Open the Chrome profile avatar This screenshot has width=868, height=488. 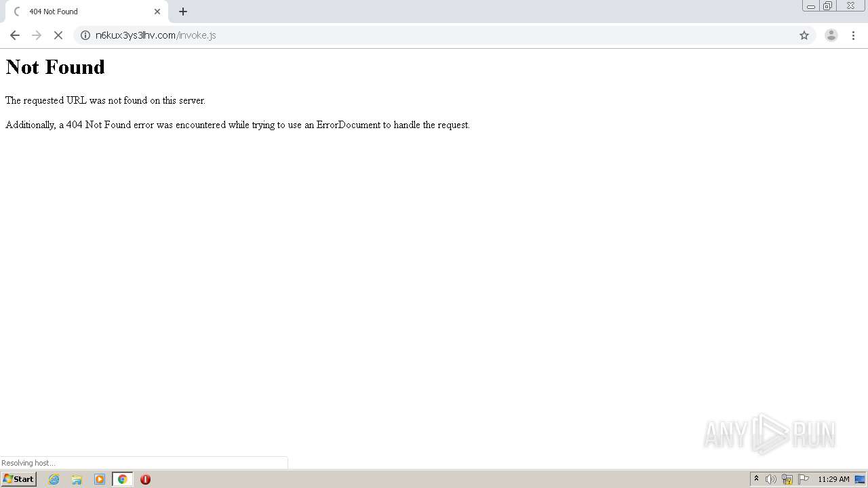point(831,35)
